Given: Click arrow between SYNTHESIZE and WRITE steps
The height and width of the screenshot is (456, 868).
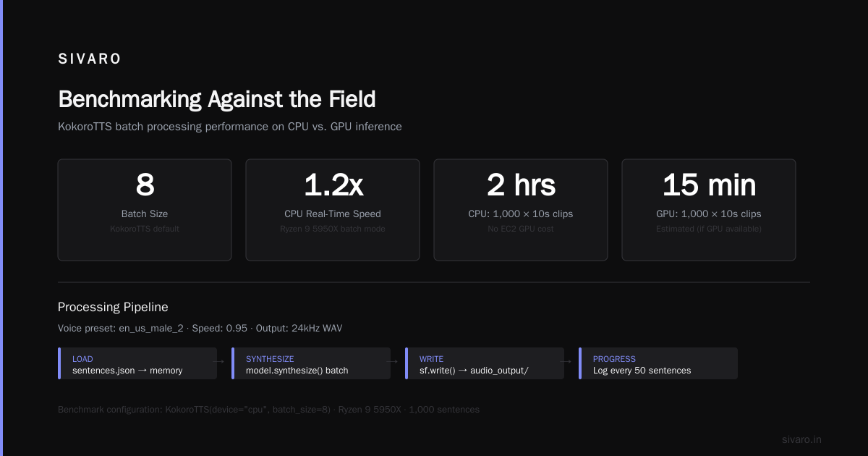Looking at the screenshot, I should [392, 360].
